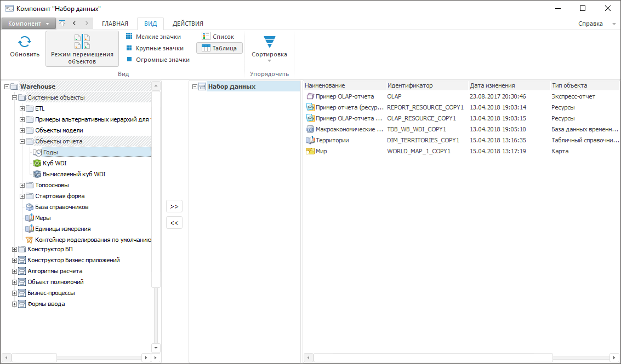Open the Справка menu
This screenshot has height=364, width=621.
[x=590, y=24]
